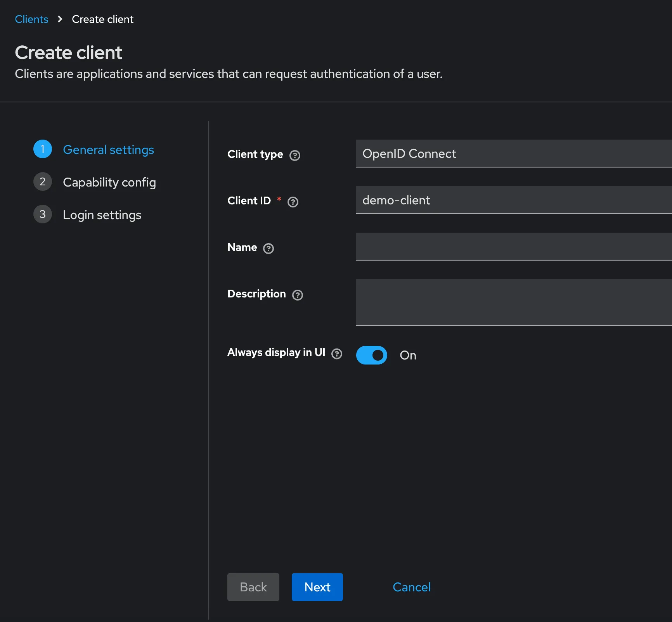Click the step 2 numbered circle
The image size is (672, 622).
[42, 181]
